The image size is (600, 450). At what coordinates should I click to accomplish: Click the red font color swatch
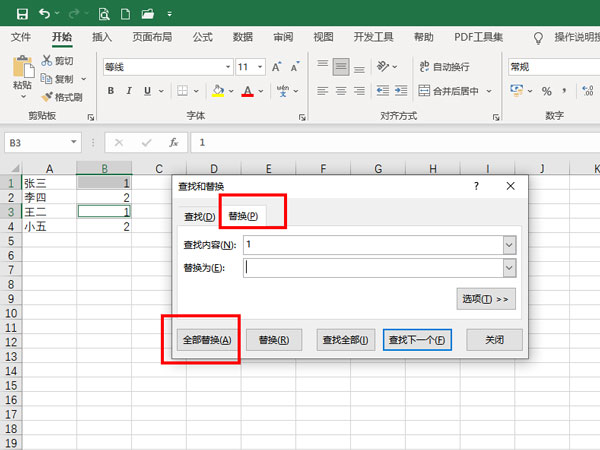(x=247, y=91)
